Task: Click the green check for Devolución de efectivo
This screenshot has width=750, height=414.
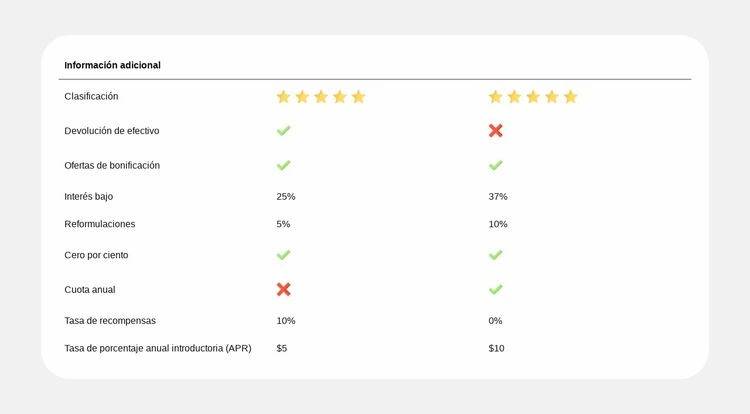Action: coord(284,131)
